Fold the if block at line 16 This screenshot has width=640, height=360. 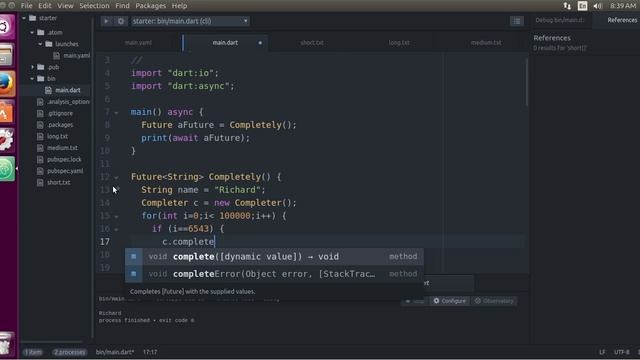[116, 229]
